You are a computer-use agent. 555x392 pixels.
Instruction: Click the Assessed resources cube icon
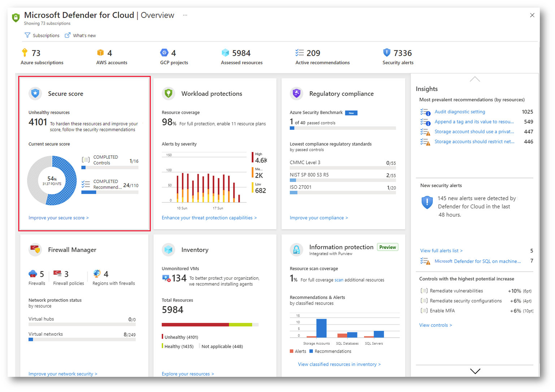[225, 53]
